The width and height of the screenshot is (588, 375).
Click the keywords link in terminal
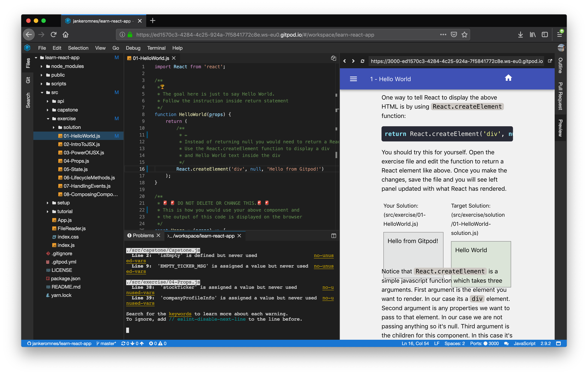coord(180,314)
